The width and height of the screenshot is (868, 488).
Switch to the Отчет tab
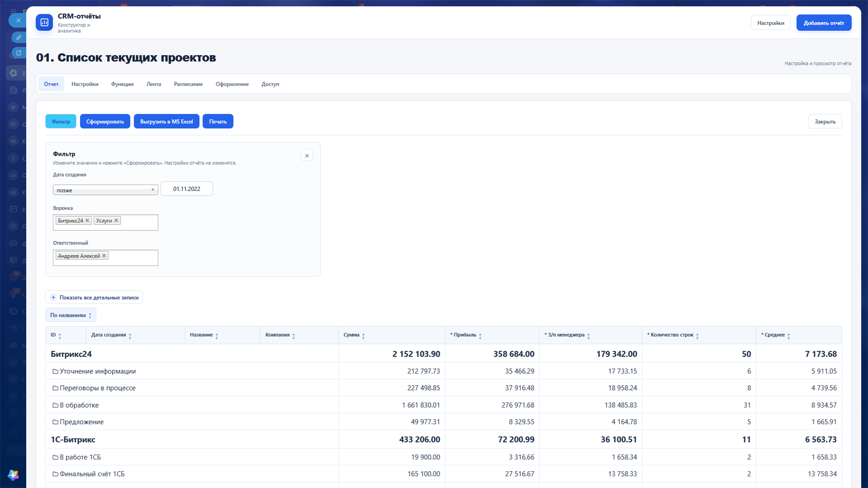coord(51,84)
